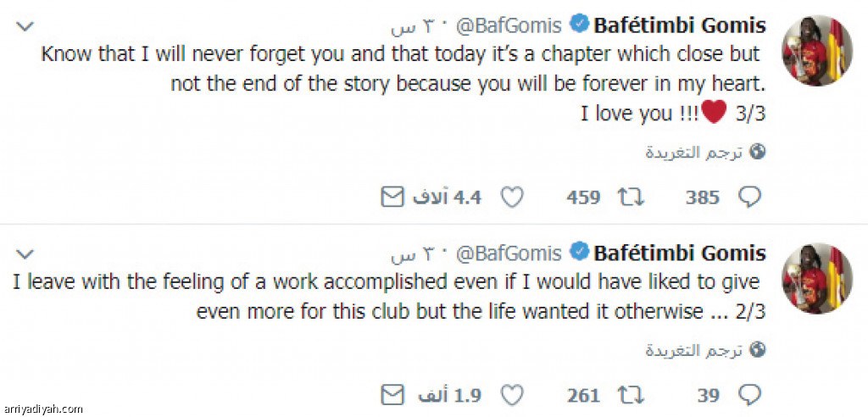Screen dimensions: 868x417
Task: Open more options chevron on 2/3 tweet
Action: 25,253
